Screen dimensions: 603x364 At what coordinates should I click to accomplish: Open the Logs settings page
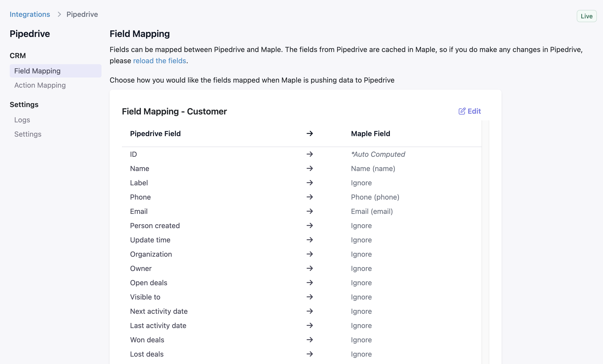22,120
